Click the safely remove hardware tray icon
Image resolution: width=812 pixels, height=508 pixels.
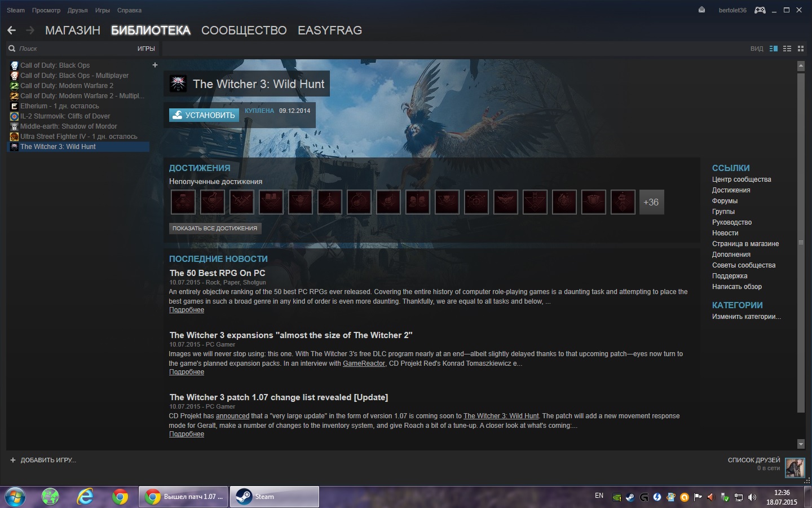pyautogui.click(x=725, y=497)
